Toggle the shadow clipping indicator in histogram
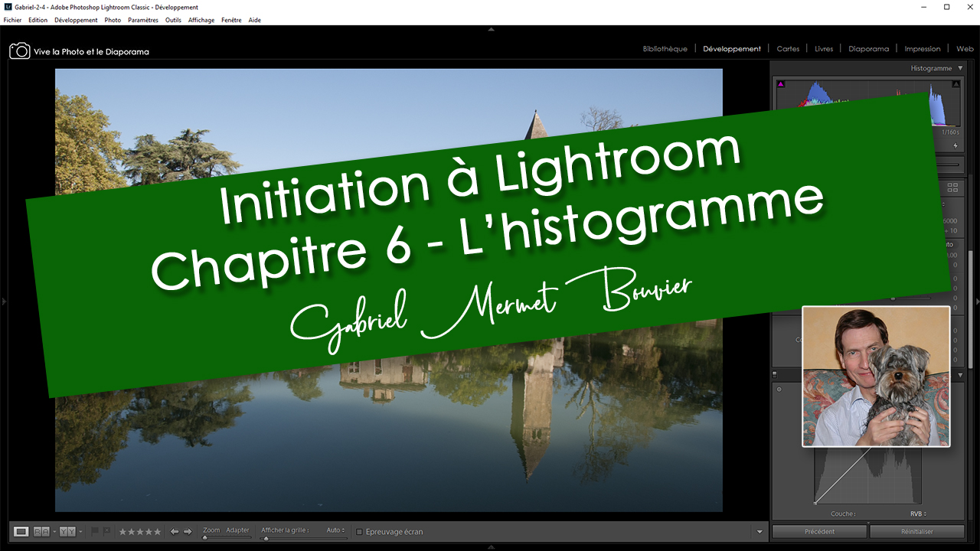This screenshot has height=551, width=980. [781, 84]
